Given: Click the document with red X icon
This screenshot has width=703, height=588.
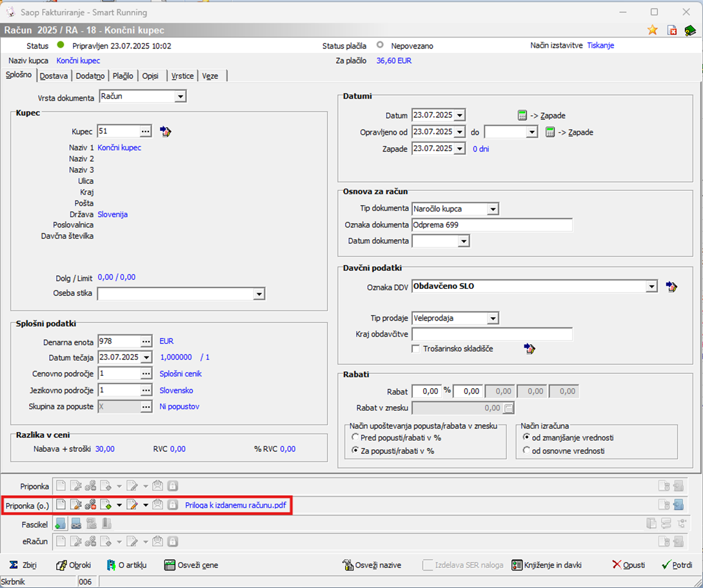Looking at the screenshot, I should [671, 30].
